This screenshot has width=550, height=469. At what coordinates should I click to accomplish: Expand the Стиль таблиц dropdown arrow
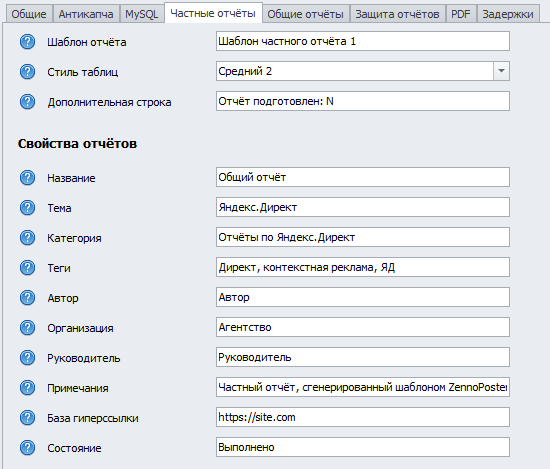pyautogui.click(x=502, y=71)
